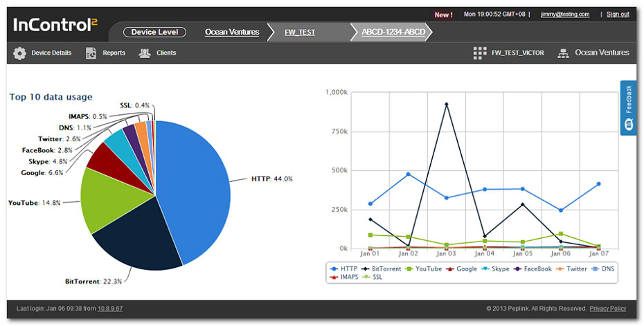Click the Sign out link

pos(618,14)
